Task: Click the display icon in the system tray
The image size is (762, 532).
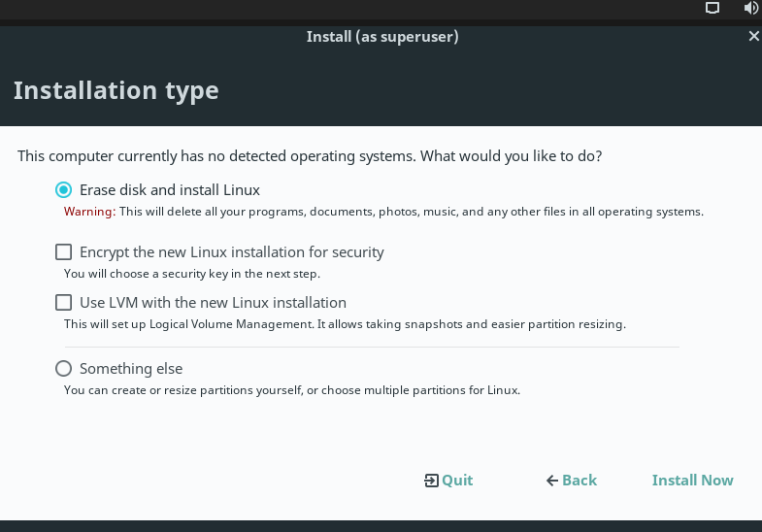Action: coord(712,8)
